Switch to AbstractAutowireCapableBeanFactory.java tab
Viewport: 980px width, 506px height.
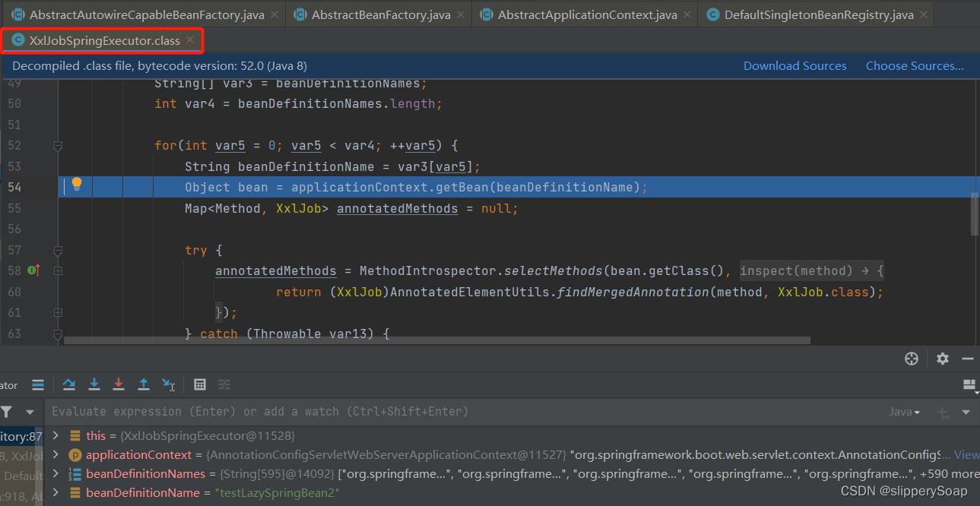point(141,14)
